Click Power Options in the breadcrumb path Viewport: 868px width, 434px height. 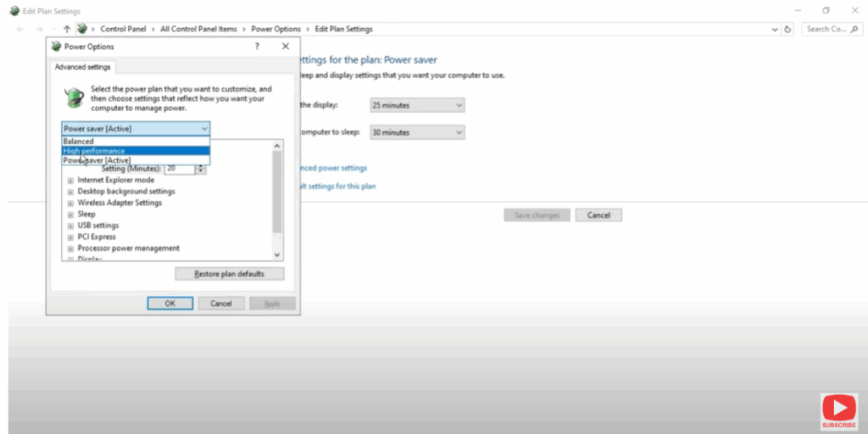(275, 29)
